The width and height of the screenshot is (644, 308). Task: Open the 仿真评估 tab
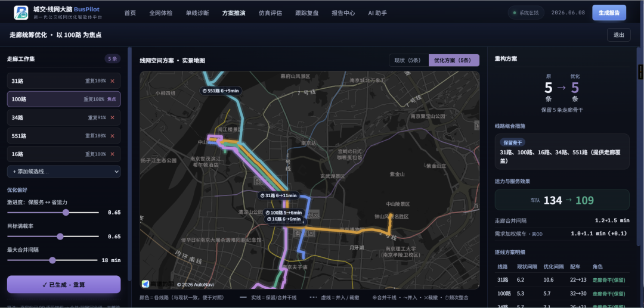click(x=270, y=13)
